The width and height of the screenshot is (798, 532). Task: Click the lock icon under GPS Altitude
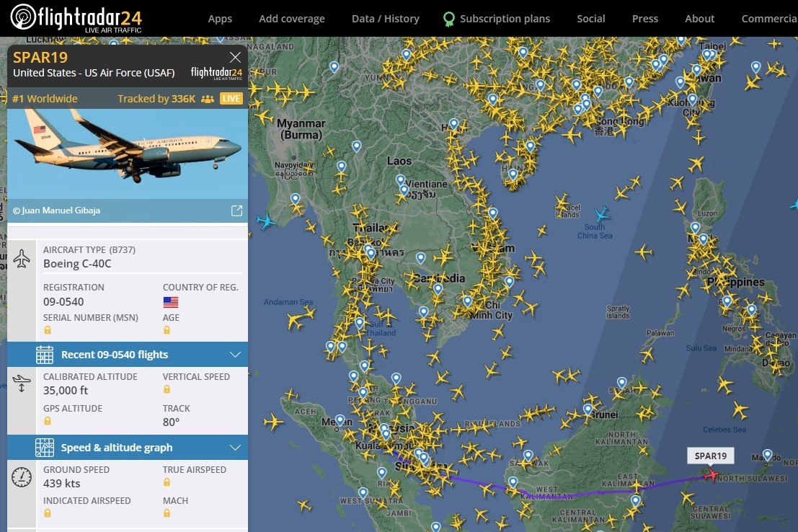[48, 421]
